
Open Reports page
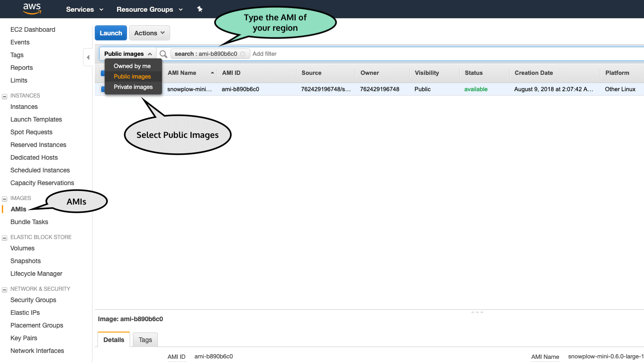click(22, 68)
